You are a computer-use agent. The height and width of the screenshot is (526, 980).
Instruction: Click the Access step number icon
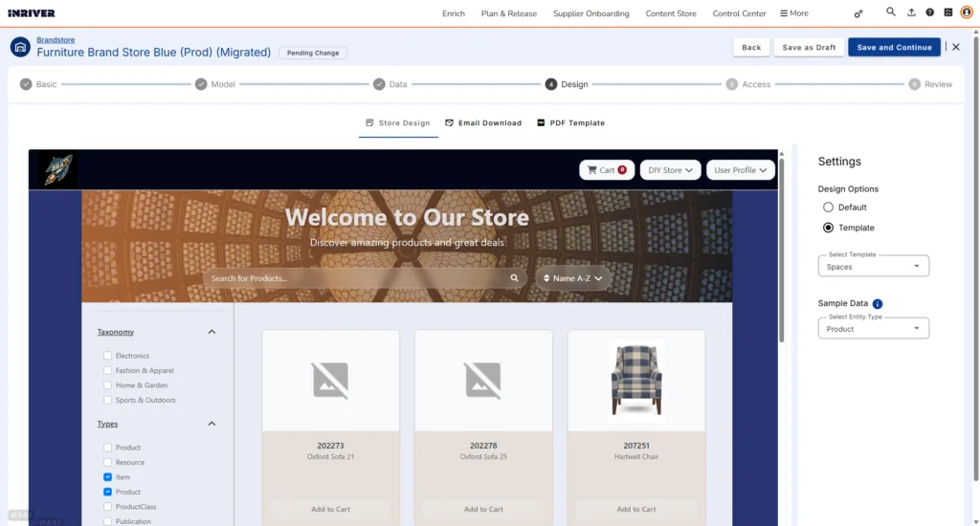click(x=731, y=84)
